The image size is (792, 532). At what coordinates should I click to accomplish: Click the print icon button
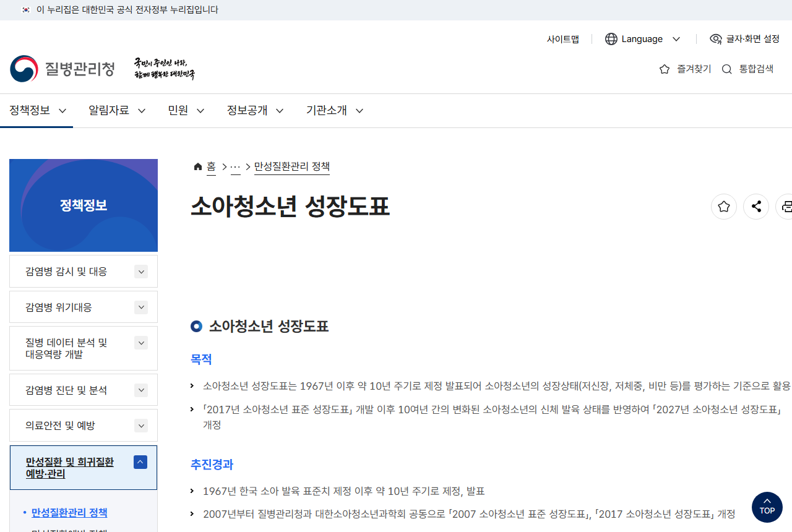(785, 207)
